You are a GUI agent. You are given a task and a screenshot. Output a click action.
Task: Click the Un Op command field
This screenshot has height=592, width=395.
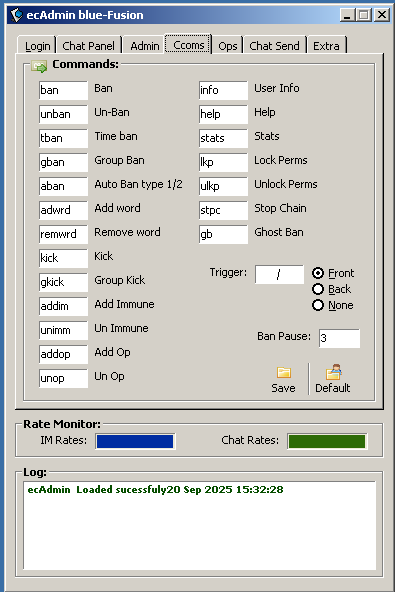click(63, 378)
